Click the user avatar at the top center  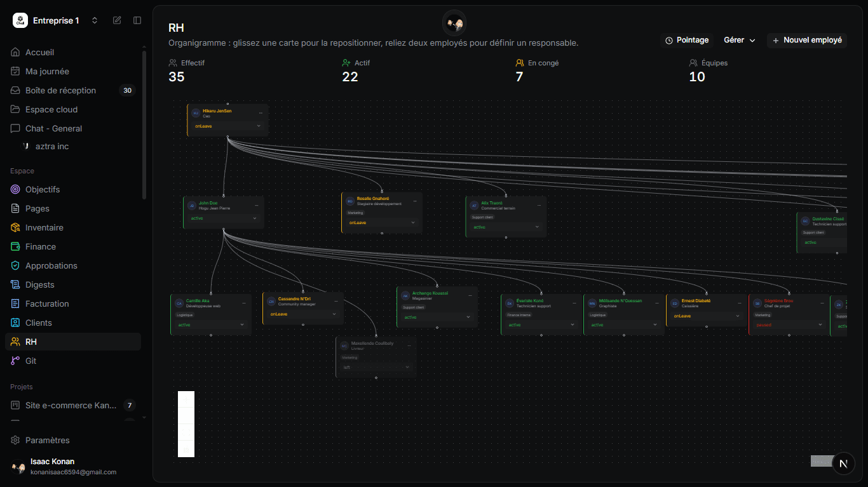[x=454, y=24]
